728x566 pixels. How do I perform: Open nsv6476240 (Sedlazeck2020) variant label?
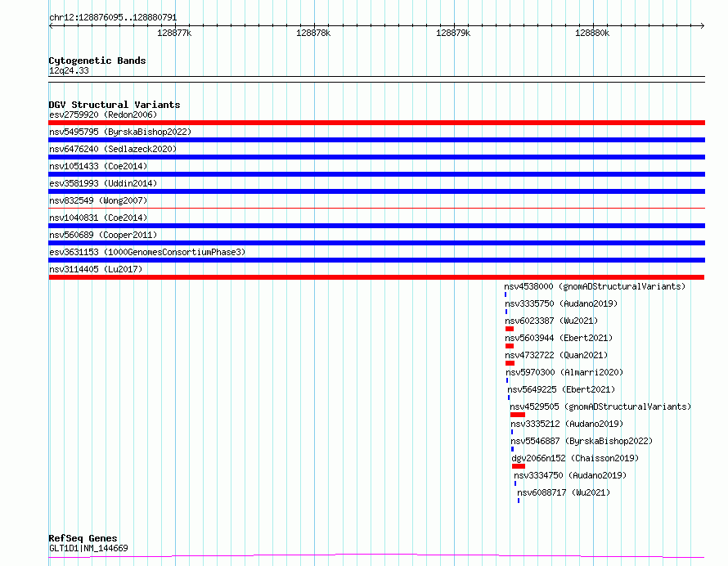point(113,149)
